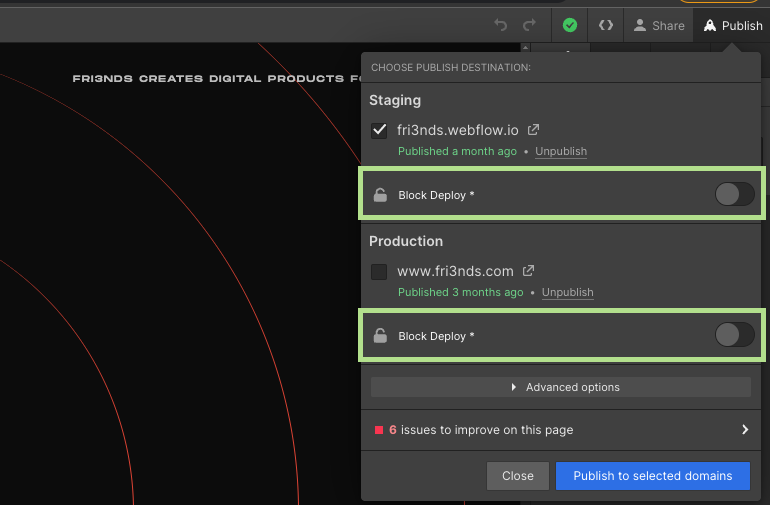Click the lock icon in Production Block Deploy

[380, 336]
